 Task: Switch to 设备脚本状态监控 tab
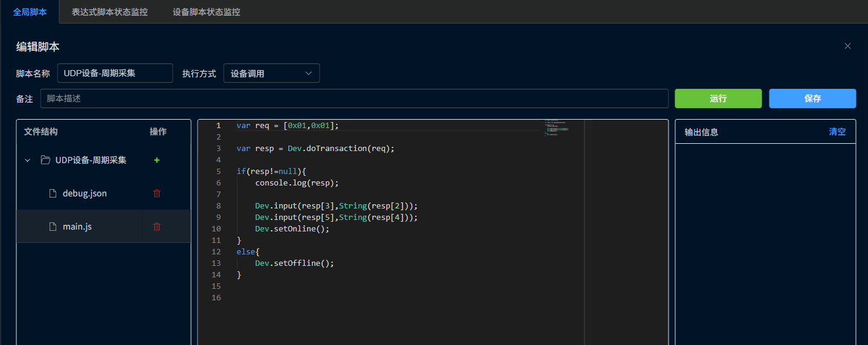(206, 11)
